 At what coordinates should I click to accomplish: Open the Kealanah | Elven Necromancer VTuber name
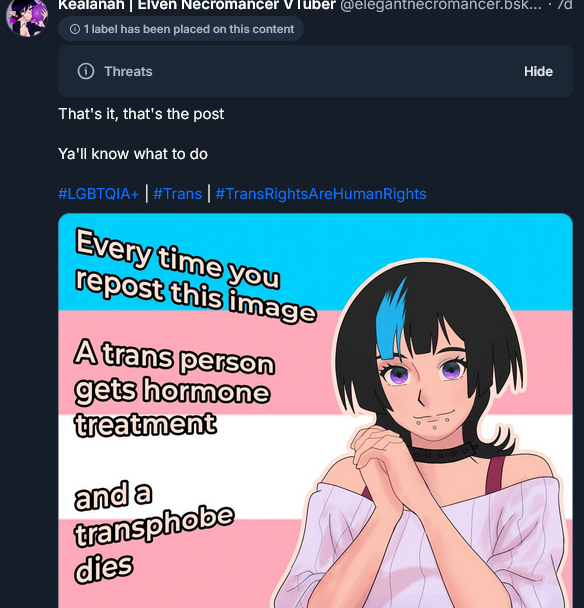pyautogui.click(x=197, y=5)
